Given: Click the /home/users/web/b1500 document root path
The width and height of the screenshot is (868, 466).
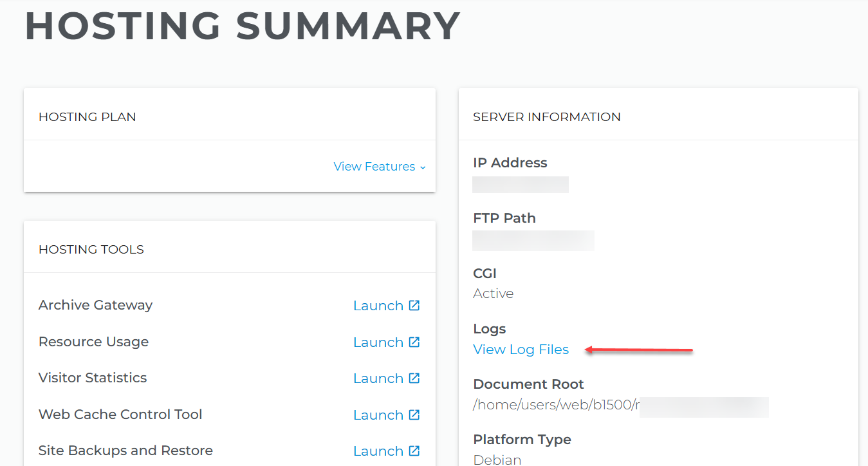Looking at the screenshot, I should [556, 405].
